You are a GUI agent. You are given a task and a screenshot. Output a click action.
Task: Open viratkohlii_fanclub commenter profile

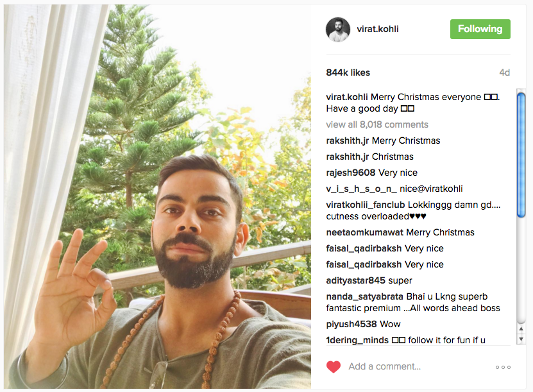[x=365, y=205]
